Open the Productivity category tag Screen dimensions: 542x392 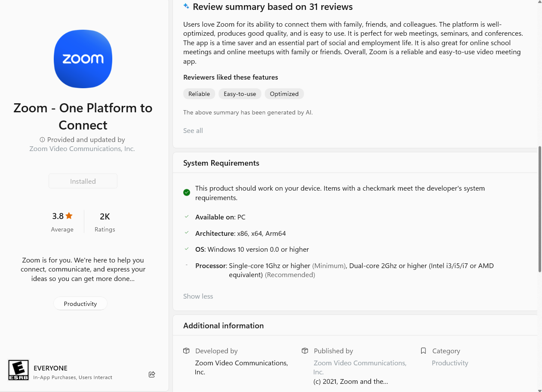(80, 304)
